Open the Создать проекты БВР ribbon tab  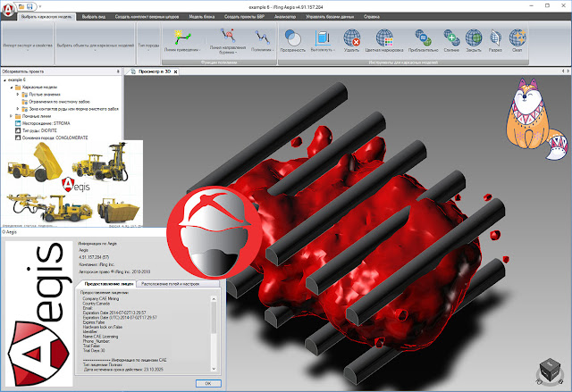[x=244, y=17]
